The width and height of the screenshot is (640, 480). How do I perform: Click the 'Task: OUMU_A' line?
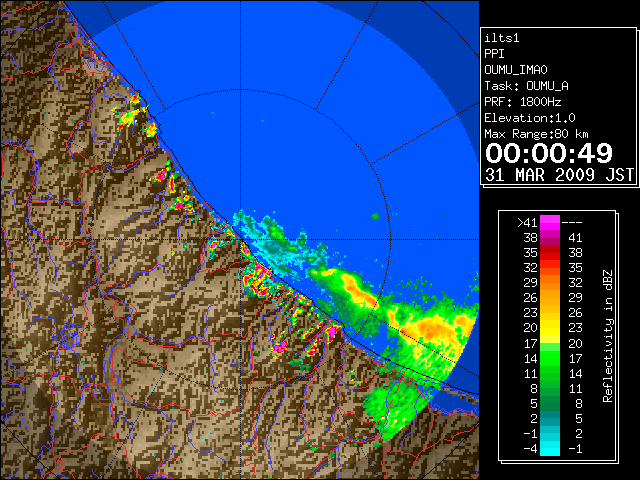point(527,86)
